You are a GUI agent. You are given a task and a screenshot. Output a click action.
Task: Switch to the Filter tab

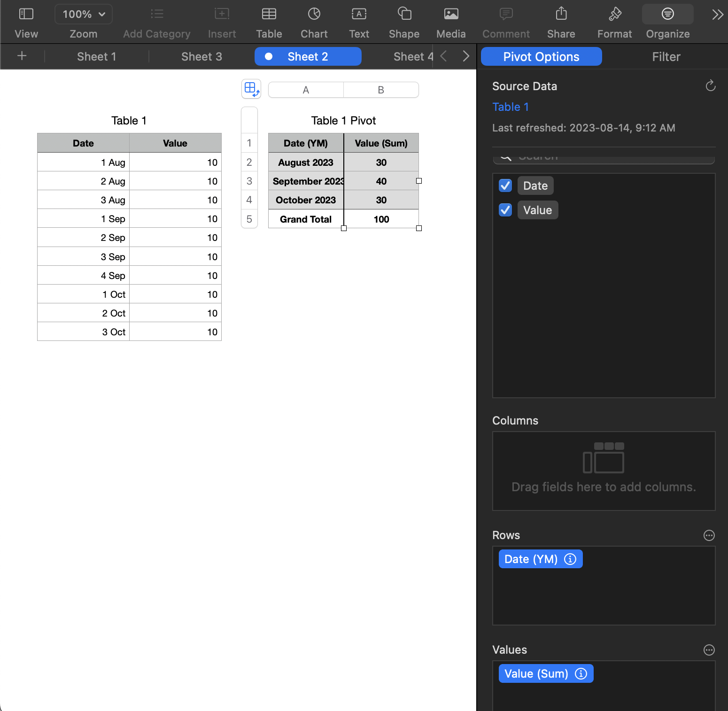[x=666, y=56]
